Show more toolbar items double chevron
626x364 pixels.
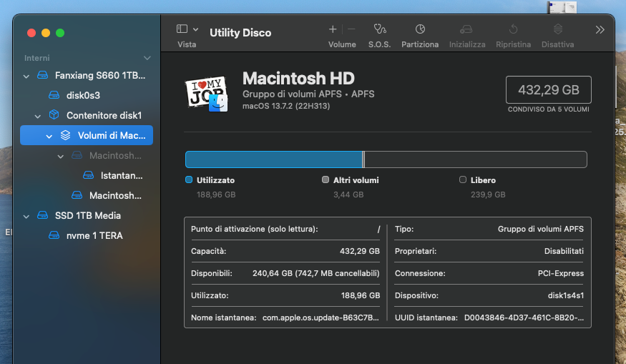pos(600,29)
